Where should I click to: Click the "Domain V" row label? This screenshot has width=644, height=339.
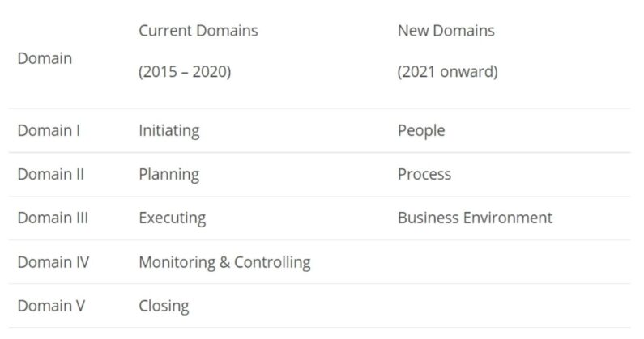(51, 305)
